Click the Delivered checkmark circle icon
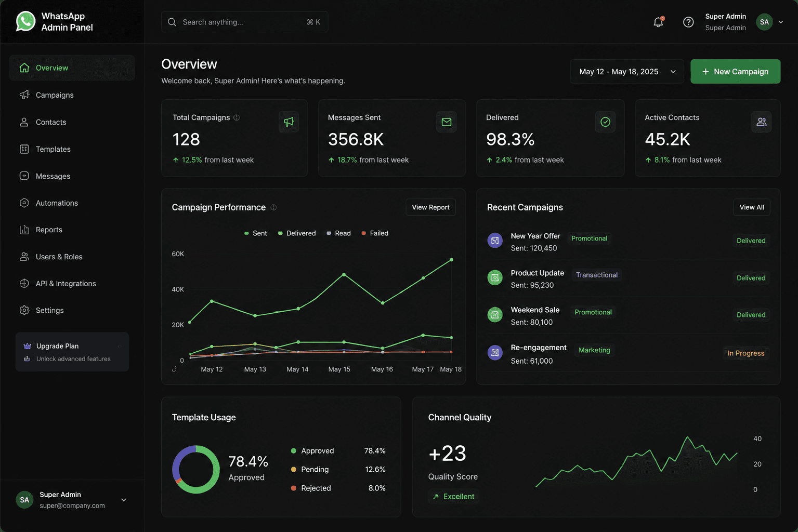 (x=605, y=122)
